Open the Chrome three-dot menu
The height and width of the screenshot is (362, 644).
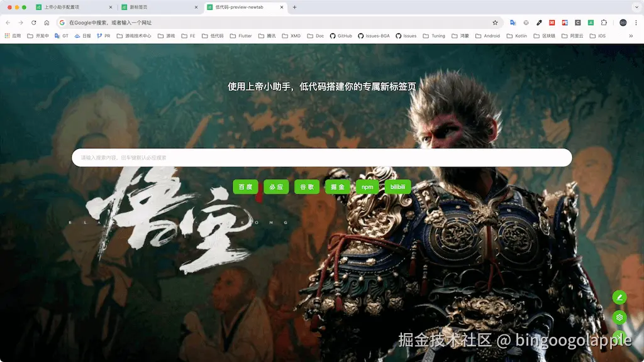pos(636,22)
